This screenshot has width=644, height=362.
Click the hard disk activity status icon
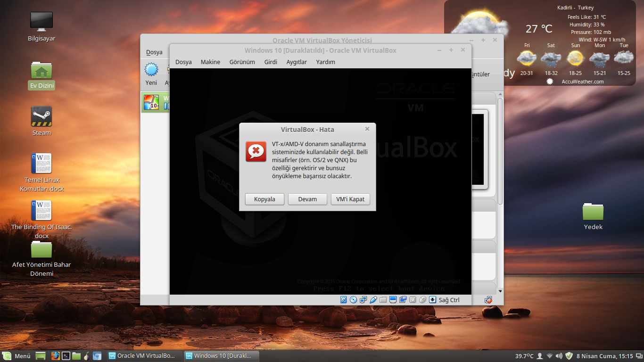344,300
